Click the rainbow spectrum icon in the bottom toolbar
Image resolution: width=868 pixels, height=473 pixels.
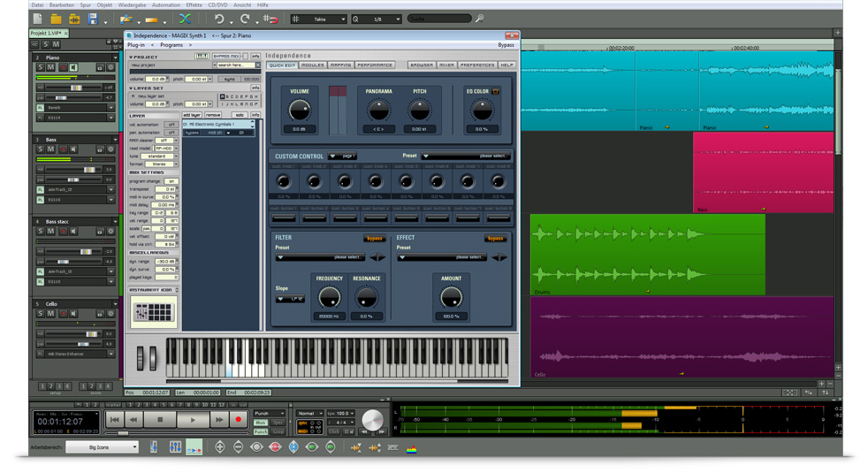coord(411,448)
